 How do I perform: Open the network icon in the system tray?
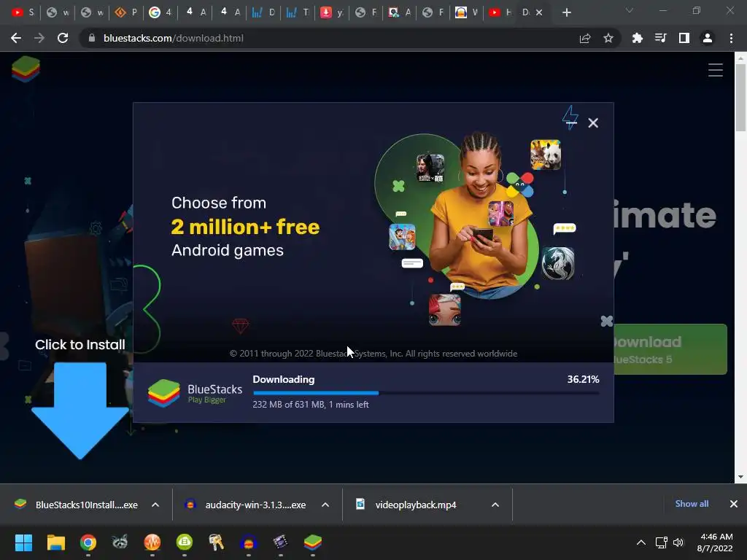coord(661,542)
